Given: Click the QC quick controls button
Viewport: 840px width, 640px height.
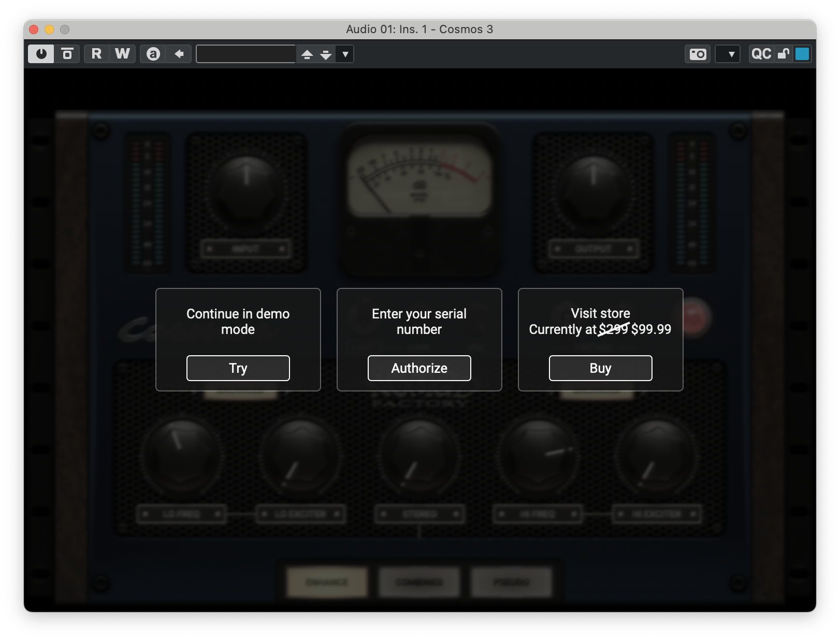Looking at the screenshot, I should click(x=761, y=54).
